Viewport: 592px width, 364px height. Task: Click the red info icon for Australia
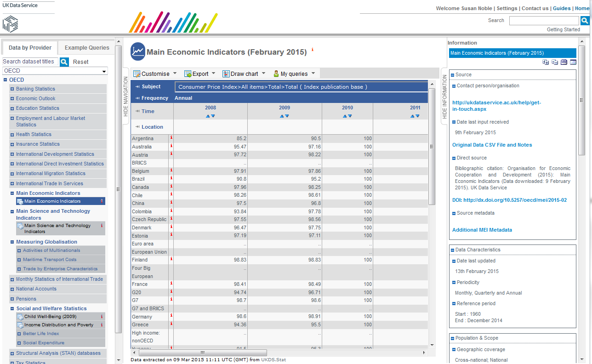click(x=171, y=146)
